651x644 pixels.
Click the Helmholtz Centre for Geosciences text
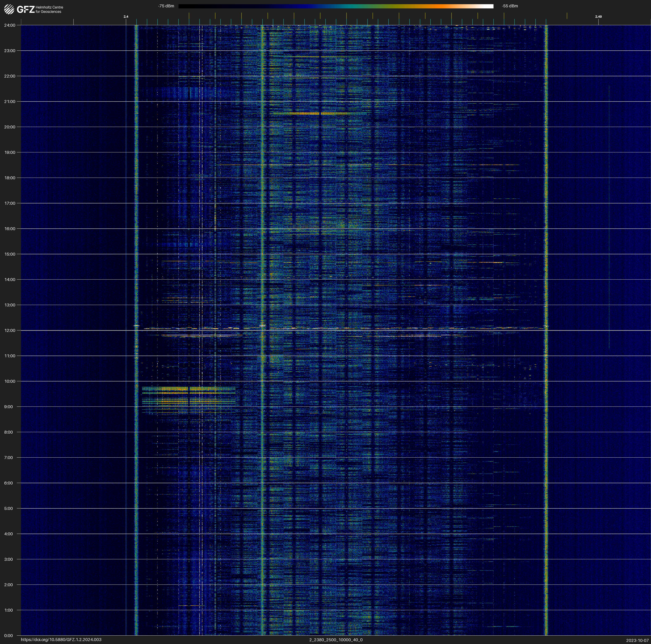click(x=49, y=9)
